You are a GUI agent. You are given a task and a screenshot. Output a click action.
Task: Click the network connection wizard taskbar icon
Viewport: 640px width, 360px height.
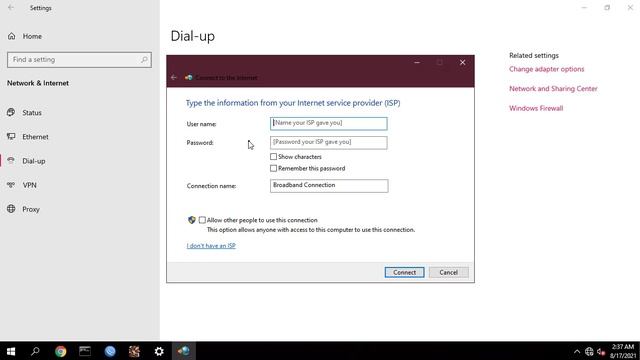coord(184,351)
